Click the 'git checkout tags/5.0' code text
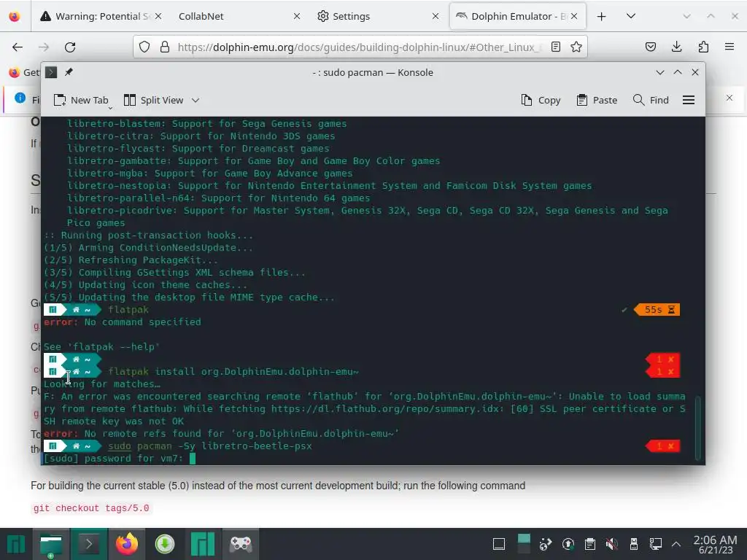 (x=91, y=508)
